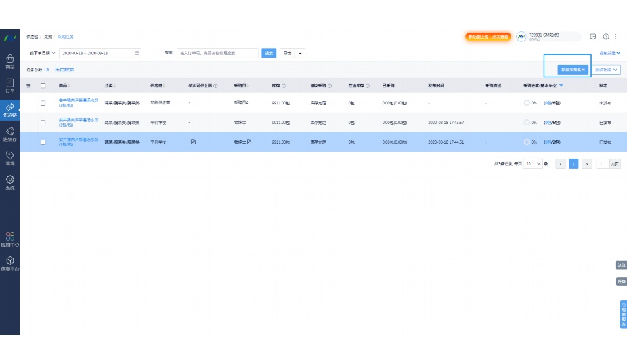The width and height of the screenshot is (627, 364).
Task: Open 信息平台 cube icon in sidebar
Action: (10, 262)
